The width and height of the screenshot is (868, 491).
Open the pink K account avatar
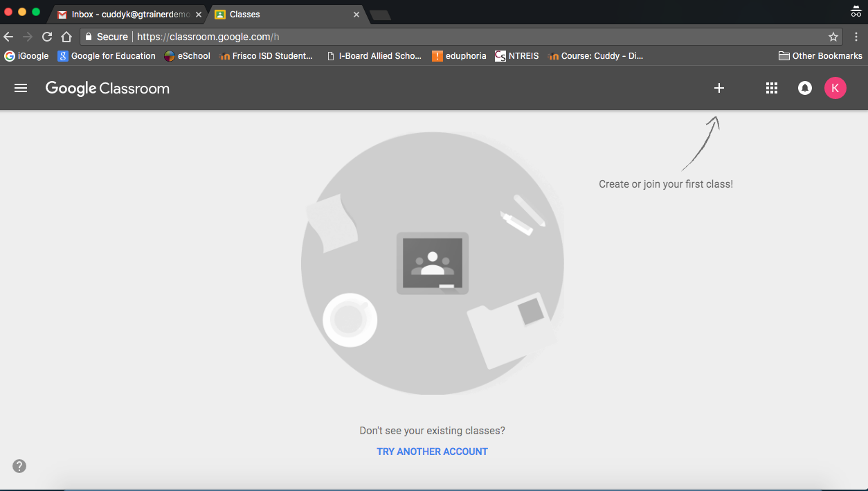pyautogui.click(x=835, y=88)
